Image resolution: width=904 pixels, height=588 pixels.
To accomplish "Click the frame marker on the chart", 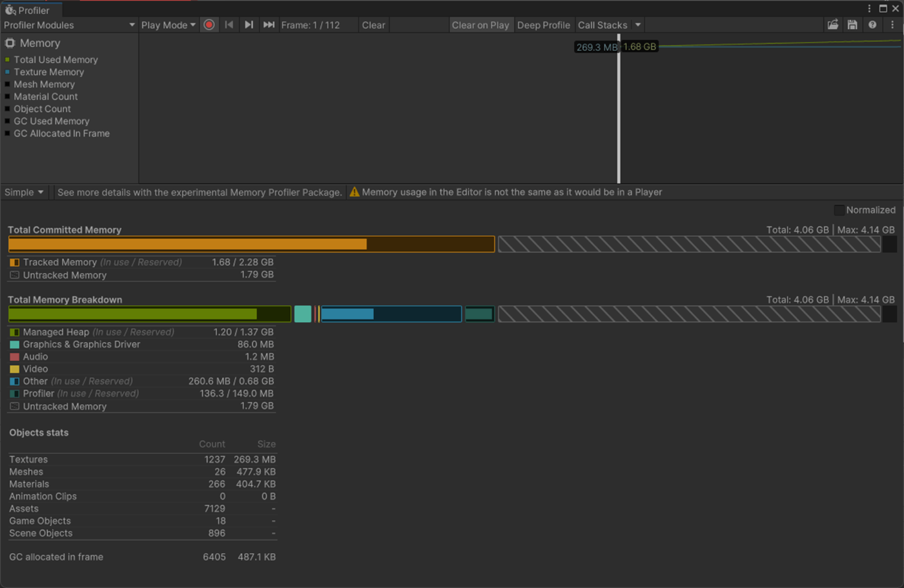I will click(619, 110).
